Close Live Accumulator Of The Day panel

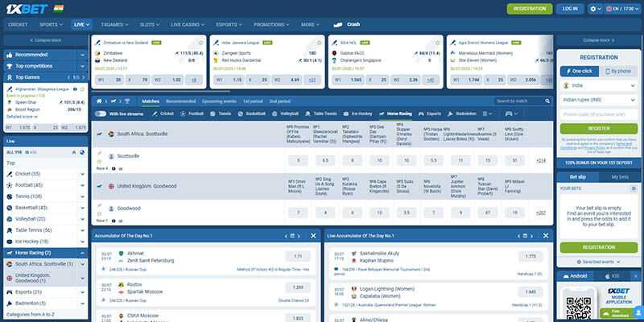(546, 236)
